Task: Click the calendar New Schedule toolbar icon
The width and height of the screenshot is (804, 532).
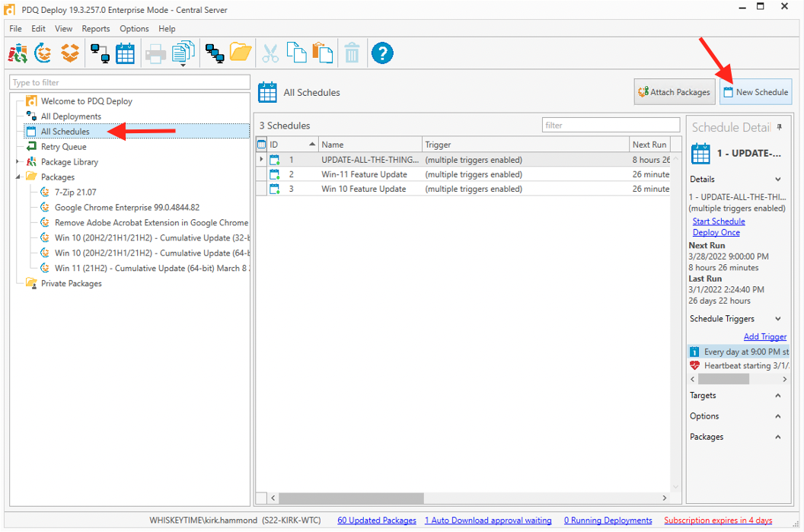Action: (125, 53)
